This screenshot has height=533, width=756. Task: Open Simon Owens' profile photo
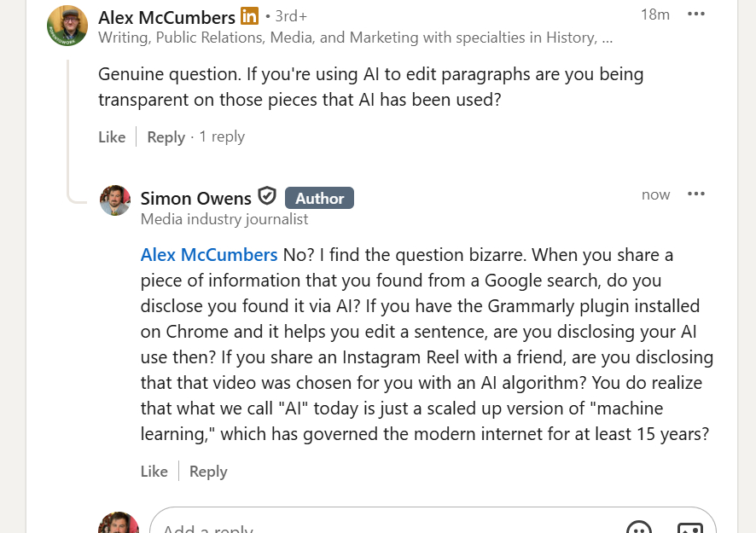115,200
